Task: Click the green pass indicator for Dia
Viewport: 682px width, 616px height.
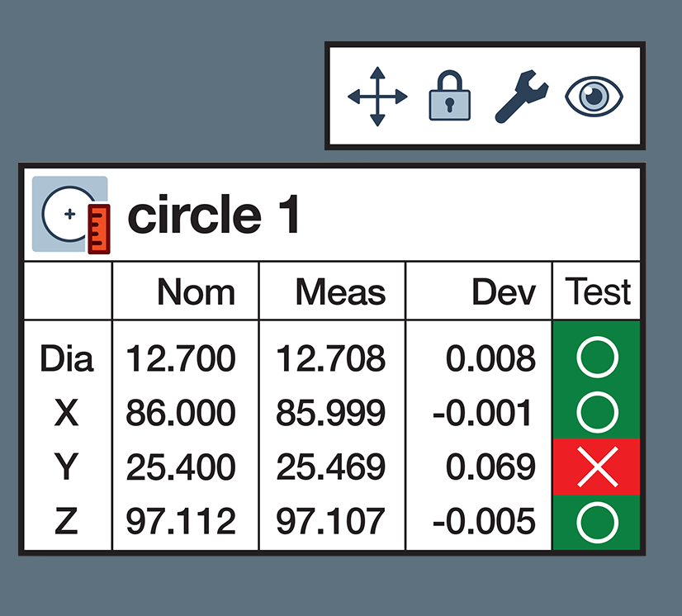Action: tap(597, 359)
